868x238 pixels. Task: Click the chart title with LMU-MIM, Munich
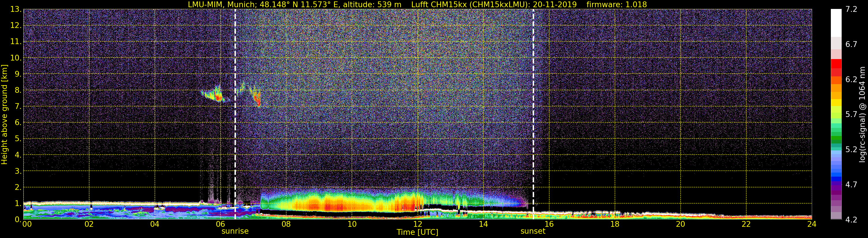click(417, 4)
